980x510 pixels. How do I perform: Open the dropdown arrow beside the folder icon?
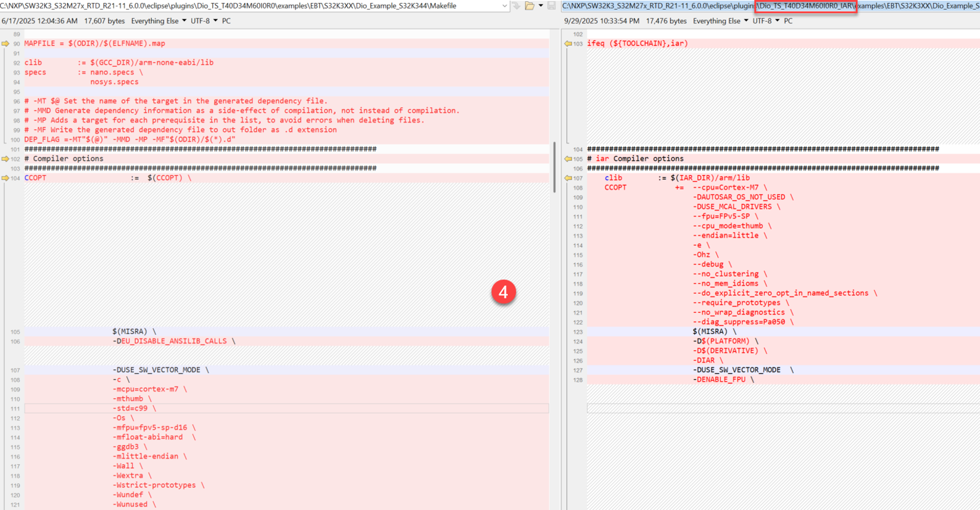click(541, 6)
